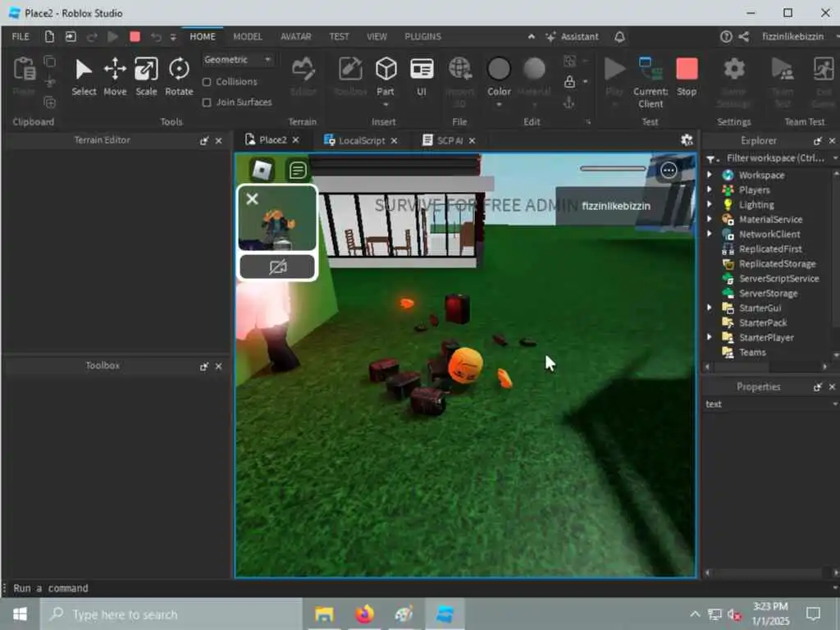Select the Select tool
This screenshot has width=840, height=630.
coord(84,77)
